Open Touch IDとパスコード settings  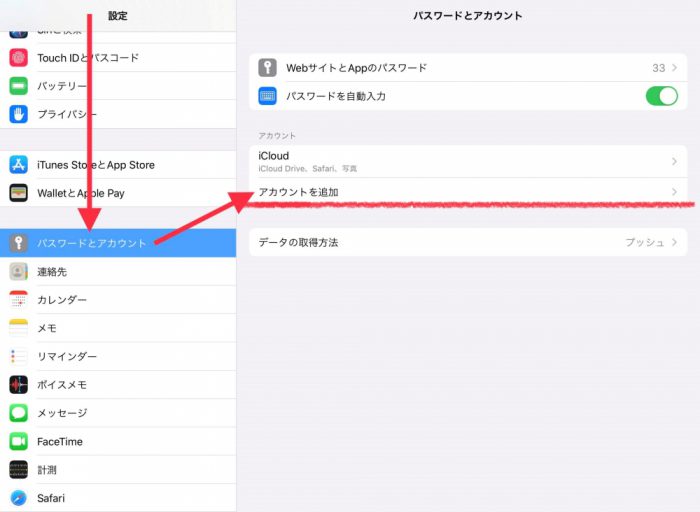click(x=118, y=58)
